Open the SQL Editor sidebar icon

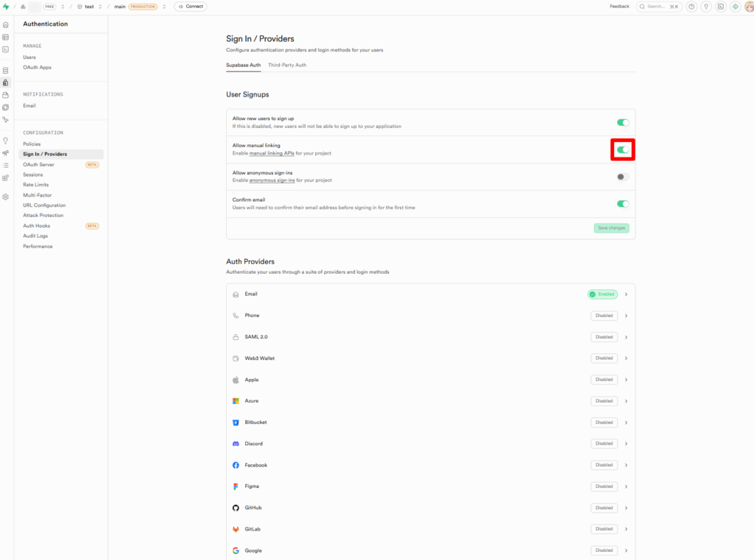pyautogui.click(x=6, y=49)
